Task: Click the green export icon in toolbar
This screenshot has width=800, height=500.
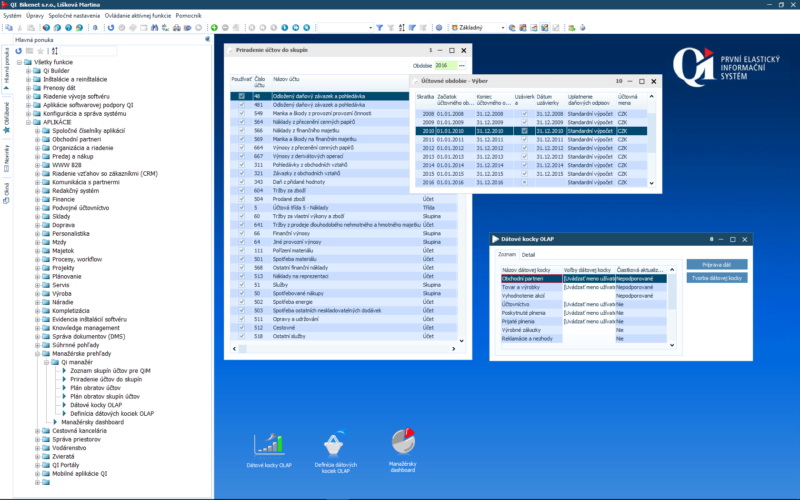Action: [572, 28]
